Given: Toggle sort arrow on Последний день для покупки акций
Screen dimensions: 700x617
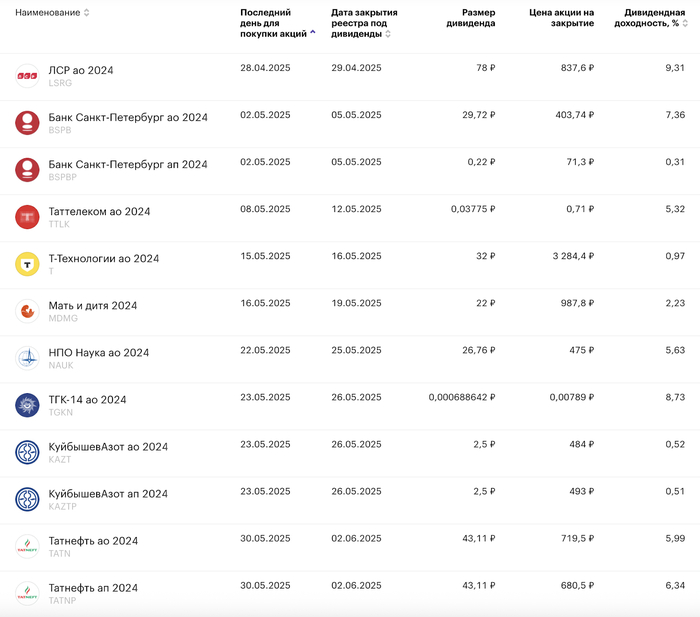Looking at the screenshot, I should [x=313, y=33].
